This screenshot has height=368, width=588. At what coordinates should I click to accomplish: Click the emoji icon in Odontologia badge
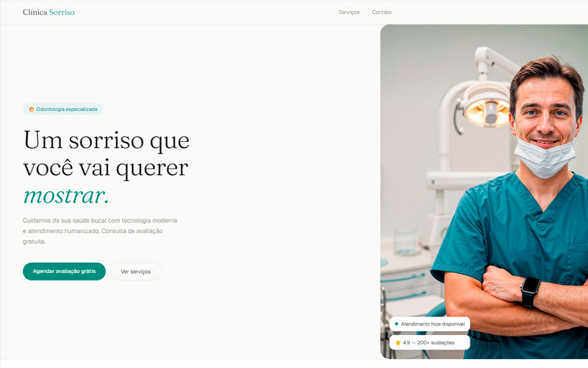tap(32, 109)
